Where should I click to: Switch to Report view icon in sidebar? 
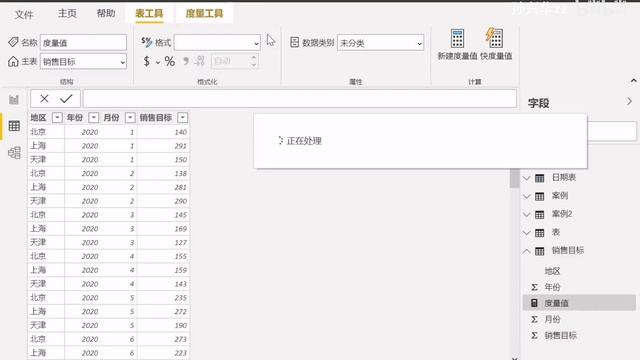tap(14, 99)
